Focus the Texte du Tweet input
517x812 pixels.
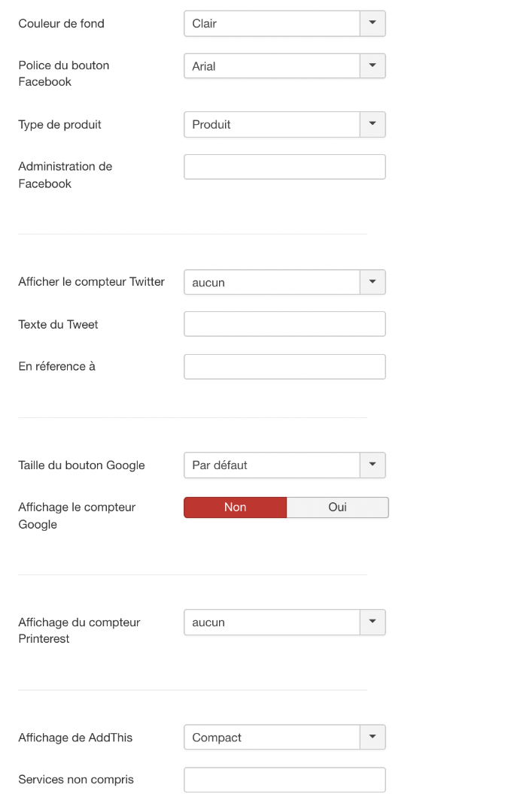point(284,323)
